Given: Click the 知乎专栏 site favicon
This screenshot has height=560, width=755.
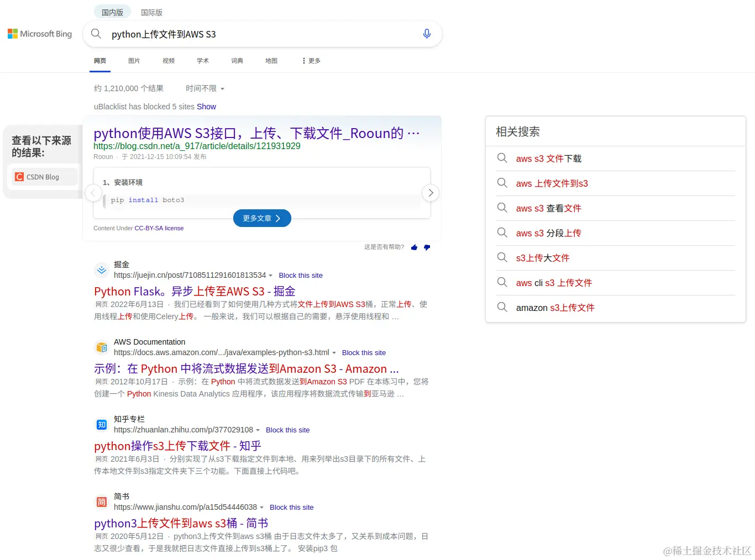Looking at the screenshot, I should [x=101, y=425].
